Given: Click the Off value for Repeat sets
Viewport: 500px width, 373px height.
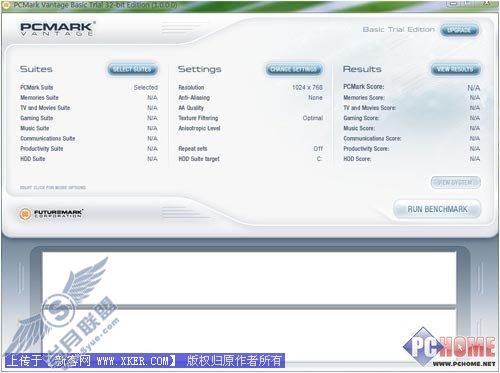Looking at the screenshot, I should point(318,149).
